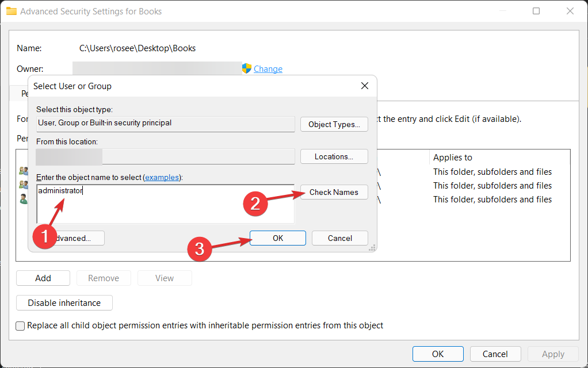Select the third permission entry's user icon

[23, 199]
